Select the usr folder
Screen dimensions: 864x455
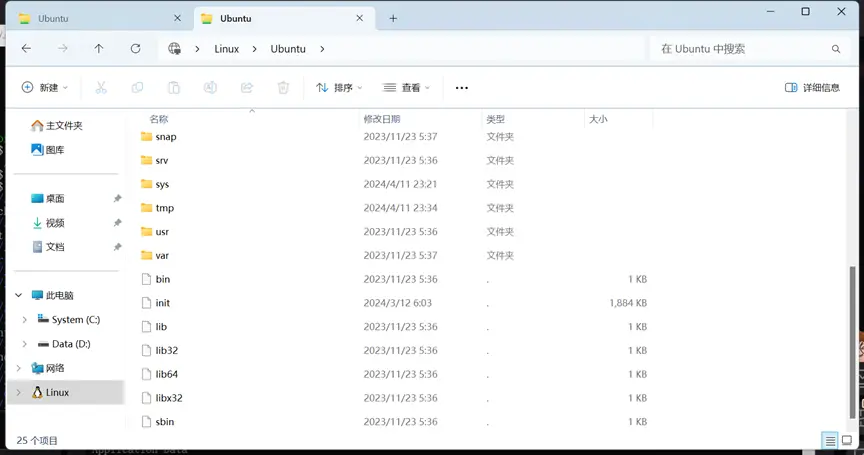[x=161, y=231]
